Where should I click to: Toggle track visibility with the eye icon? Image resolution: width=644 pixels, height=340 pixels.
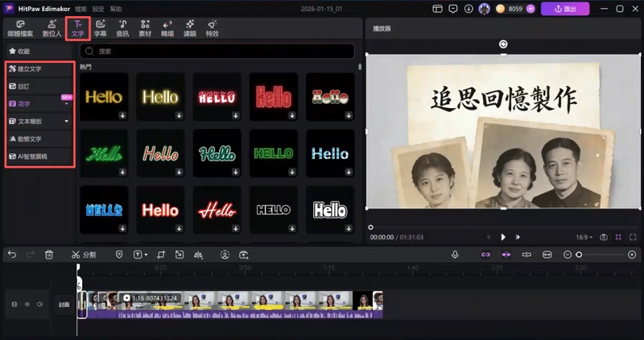pos(27,305)
